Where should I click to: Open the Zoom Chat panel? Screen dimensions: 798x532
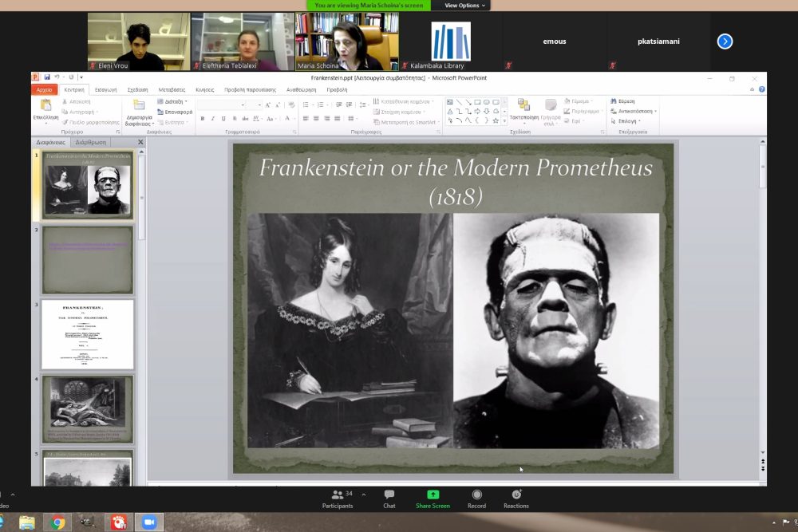tap(389, 499)
